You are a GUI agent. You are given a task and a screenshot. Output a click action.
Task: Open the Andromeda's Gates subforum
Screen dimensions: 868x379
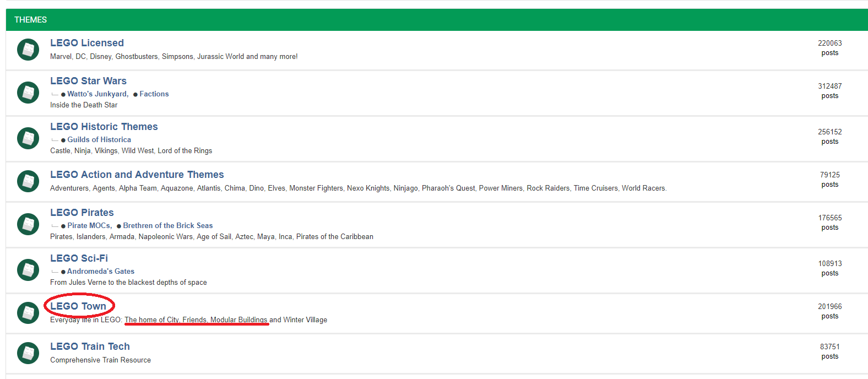(101, 272)
